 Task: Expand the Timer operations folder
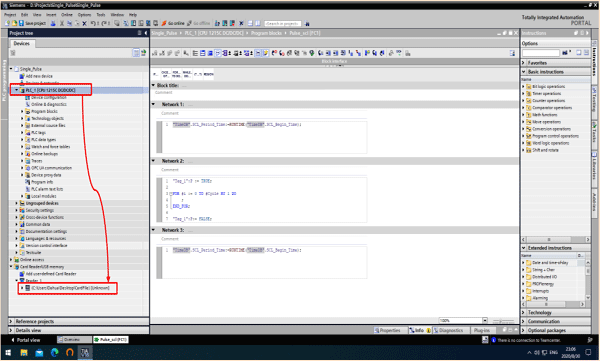(523, 93)
